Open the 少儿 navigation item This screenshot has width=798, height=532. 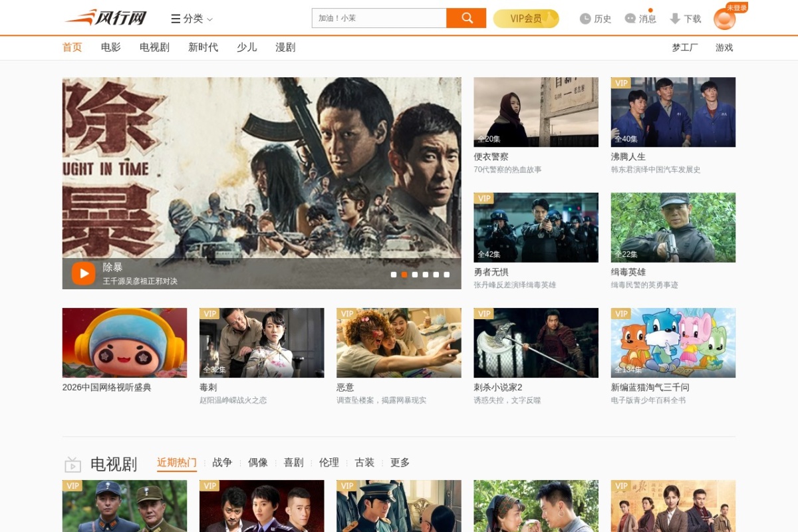247,47
